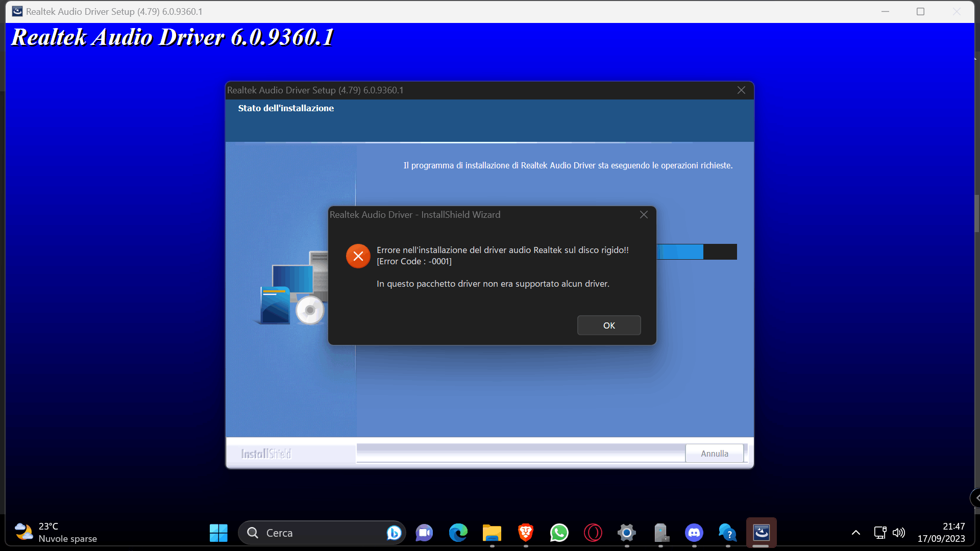Open WhatsApp from the taskbar
980x551 pixels.
pos(559,533)
